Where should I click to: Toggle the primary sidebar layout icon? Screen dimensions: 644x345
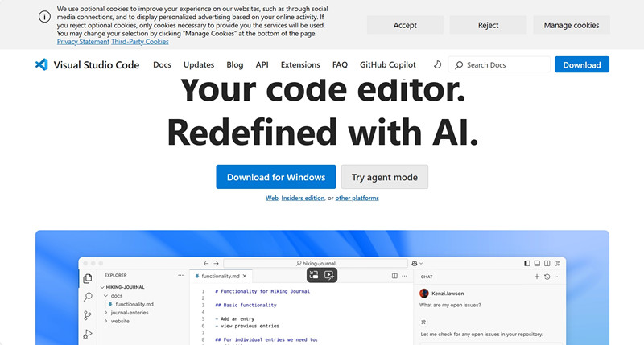(x=527, y=263)
